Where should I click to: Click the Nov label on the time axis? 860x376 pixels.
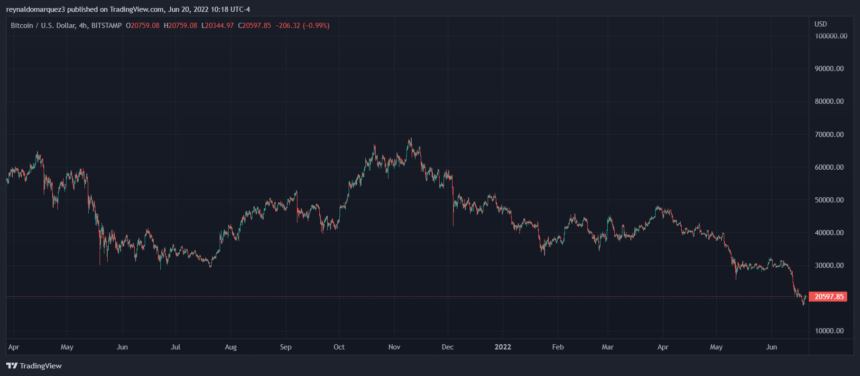click(x=394, y=347)
